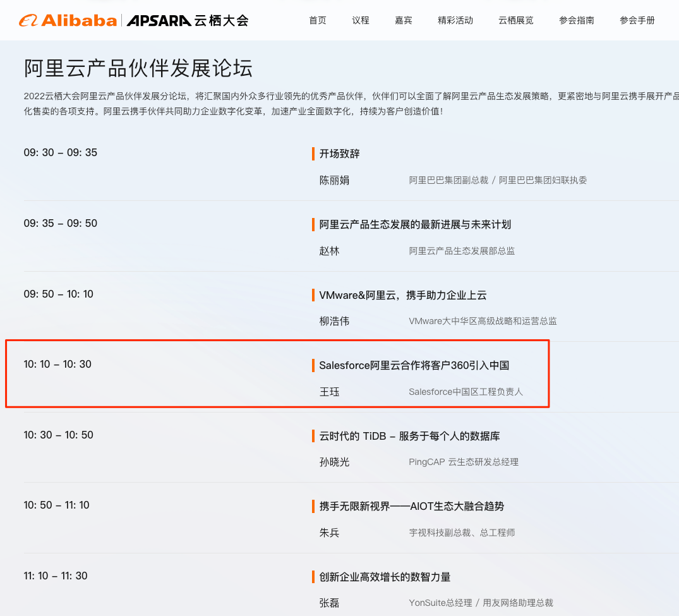Image resolution: width=679 pixels, height=616 pixels.
Task: Click speaker name 张磊
Action: [x=329, y=603]
